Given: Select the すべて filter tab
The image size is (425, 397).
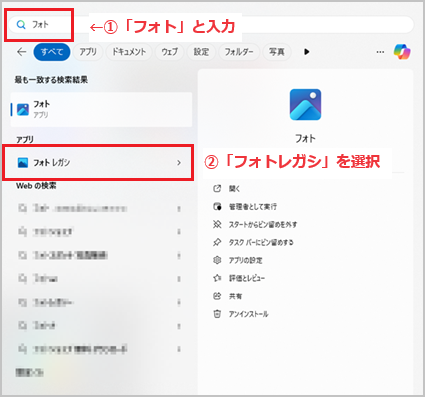Looking at the screenshot, I should [52, 52].
